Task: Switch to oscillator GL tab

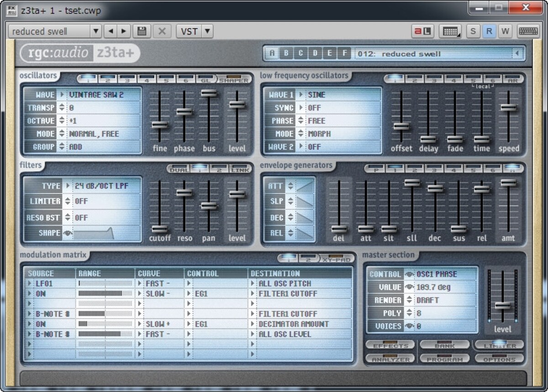Action: (205, 79)
